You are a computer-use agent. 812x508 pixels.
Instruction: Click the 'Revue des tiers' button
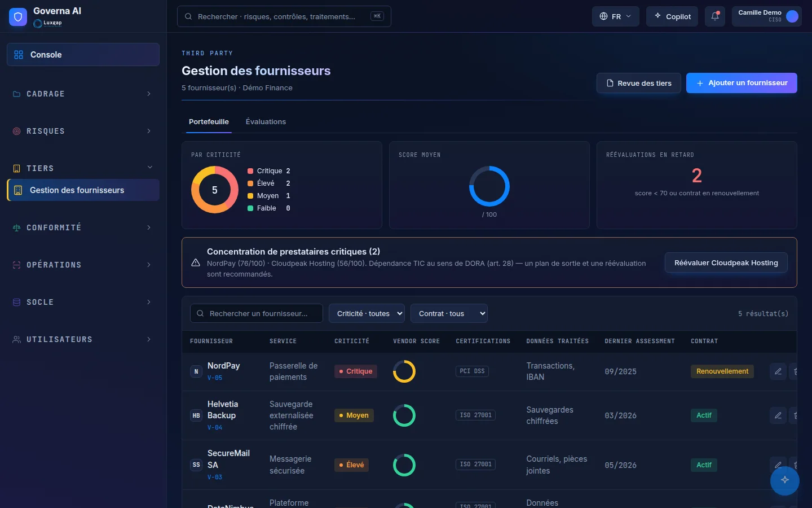point(639,83)
